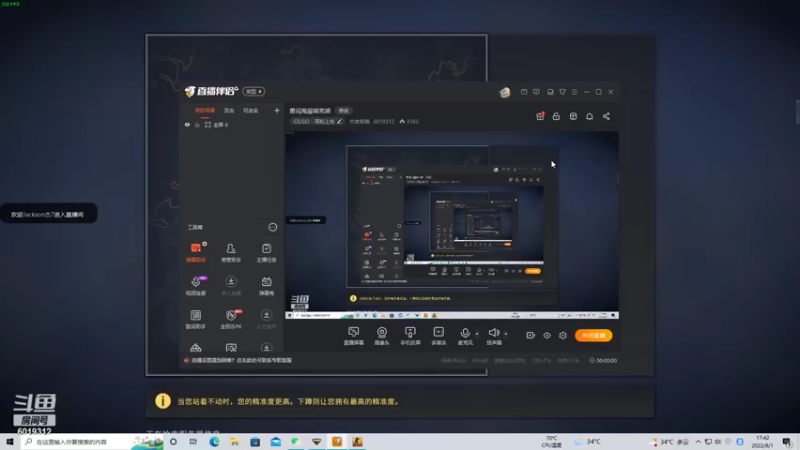The image size is (800, 450).
Task: Collapse the 工具箱 toolbox with round button
Action: click(x=273, y=227)
